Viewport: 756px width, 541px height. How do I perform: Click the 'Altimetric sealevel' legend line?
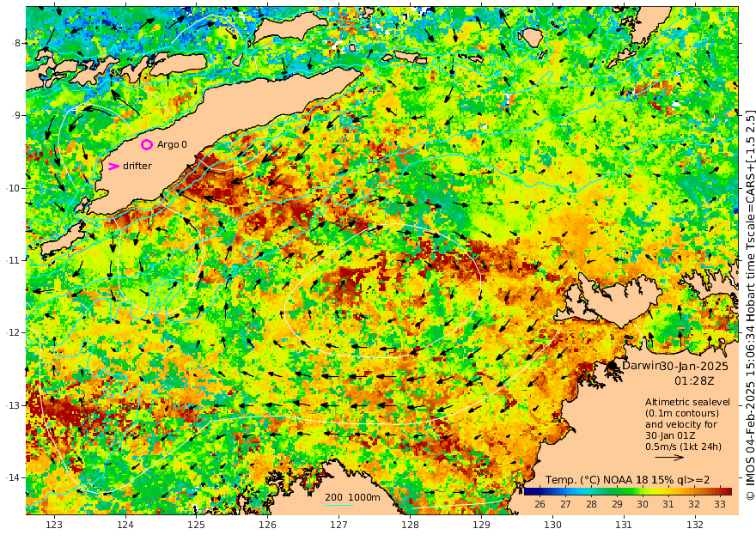pyautogui.click(x=687, y=402)
